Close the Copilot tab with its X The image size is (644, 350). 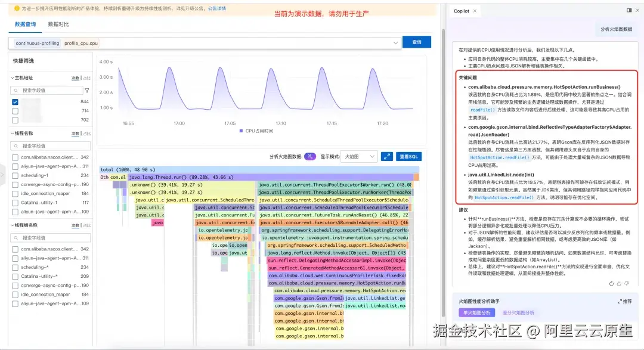[475, 11]
